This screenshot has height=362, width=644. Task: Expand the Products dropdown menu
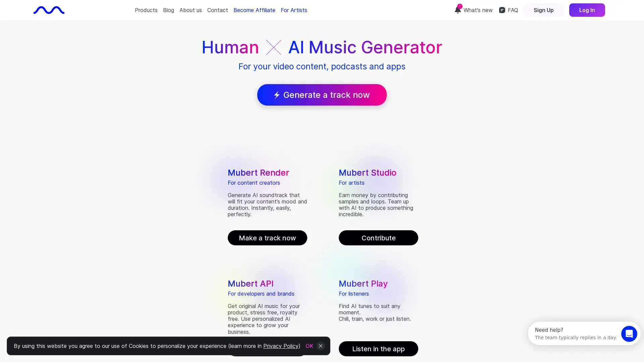click(146, 10)
